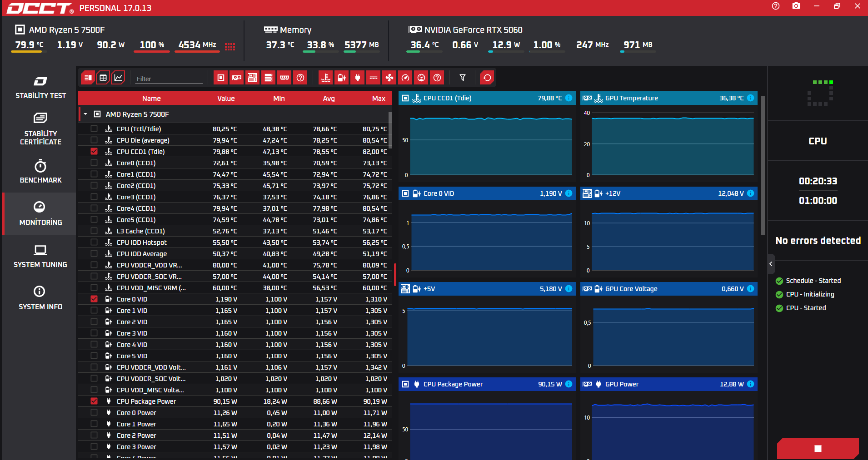
Task: Sort table by Min column
Action: point(279,98)
